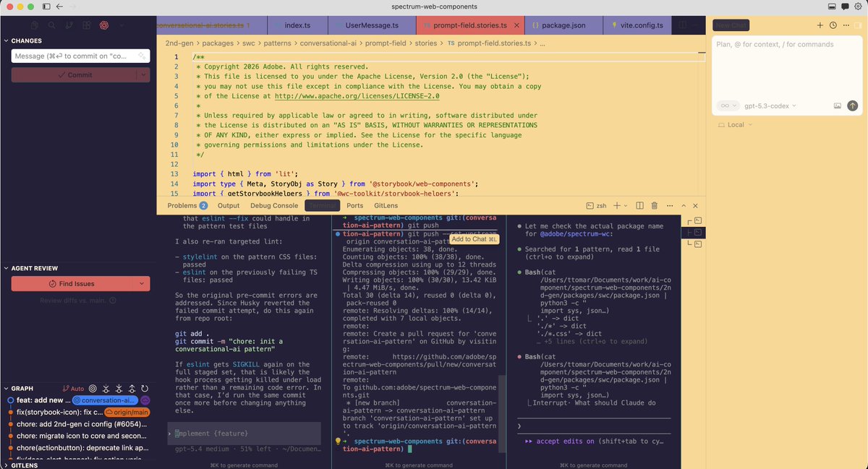Image resolution: width=868 pixels, height=469 pixels.
Task: Toggle the primary sidebar from the title bar
Action: [x=47, y=7]
